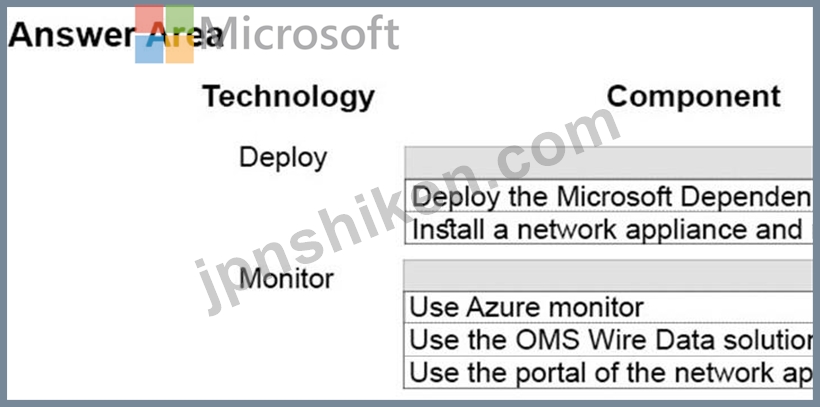Click the red square of Microsoft logo
This screenshot has height=407, width=820.
pos(150,19)
